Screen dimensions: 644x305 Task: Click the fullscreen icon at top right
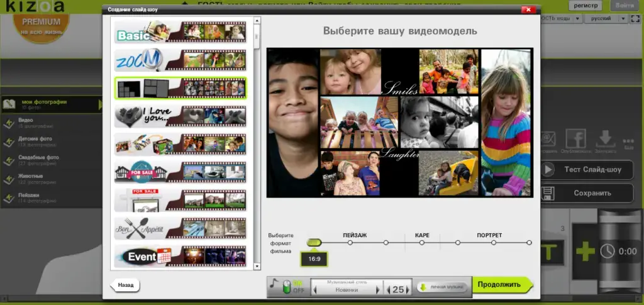(629, 140)
